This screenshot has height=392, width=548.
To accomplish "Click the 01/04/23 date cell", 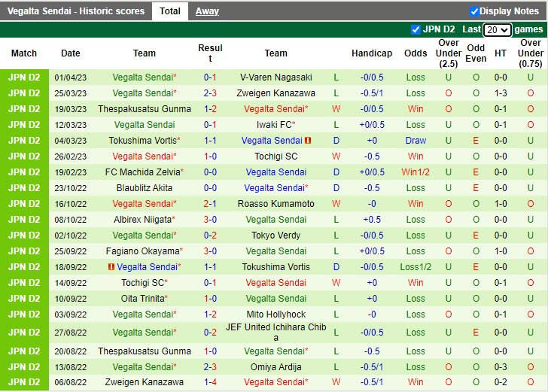I will [x=70, y=77].
